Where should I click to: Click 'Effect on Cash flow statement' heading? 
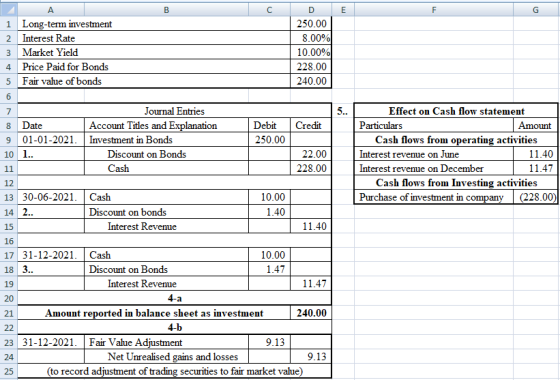tap(456, 111)
